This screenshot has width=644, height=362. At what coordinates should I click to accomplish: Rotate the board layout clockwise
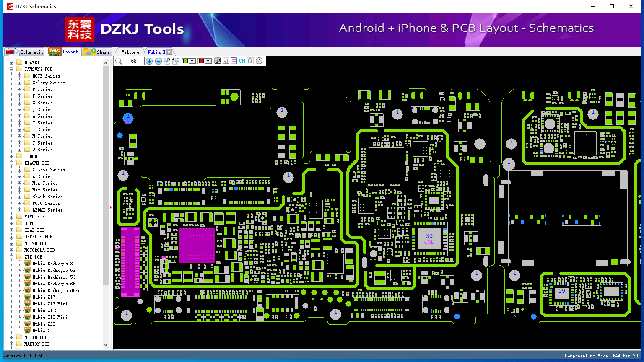click(x=167, y=61)
